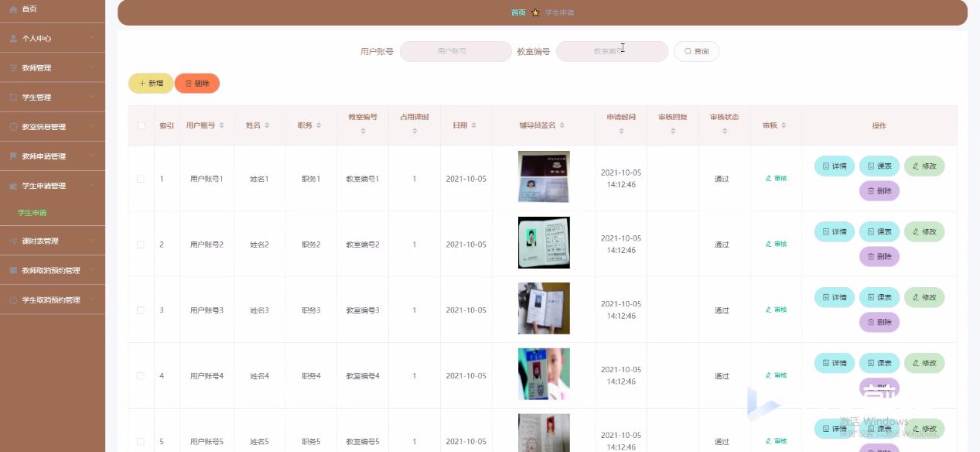Screen dimensions: 980x452
Task: Sort by the 职务 column arrows
Action: (x=319, y=125)
